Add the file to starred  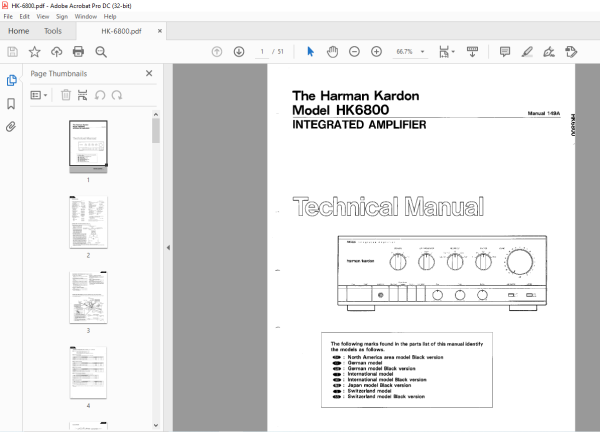point(34,52)
